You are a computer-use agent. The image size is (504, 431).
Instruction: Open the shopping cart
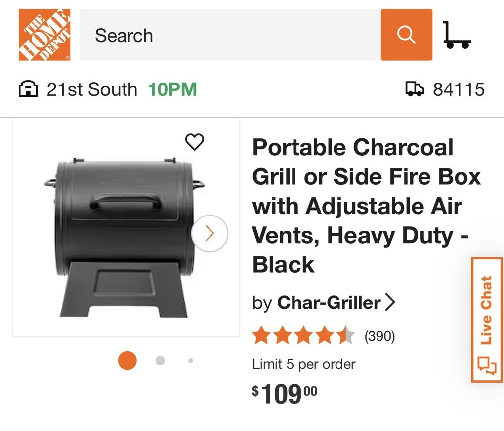click(456, 35)
